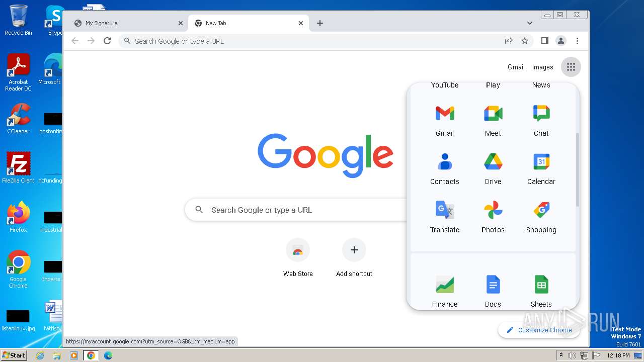Open a new browser tab

(320, 23)
